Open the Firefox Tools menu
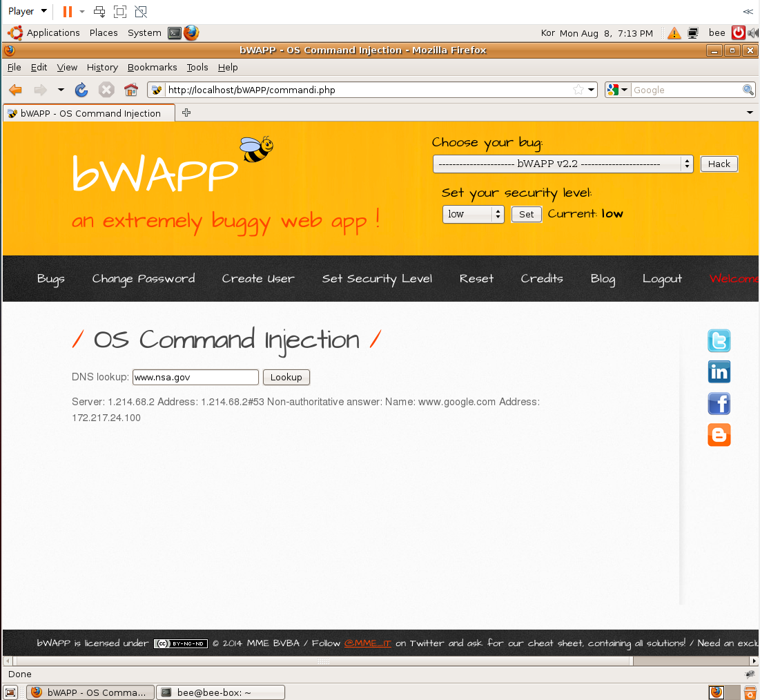The image size is (760, 700). (197, 67)
